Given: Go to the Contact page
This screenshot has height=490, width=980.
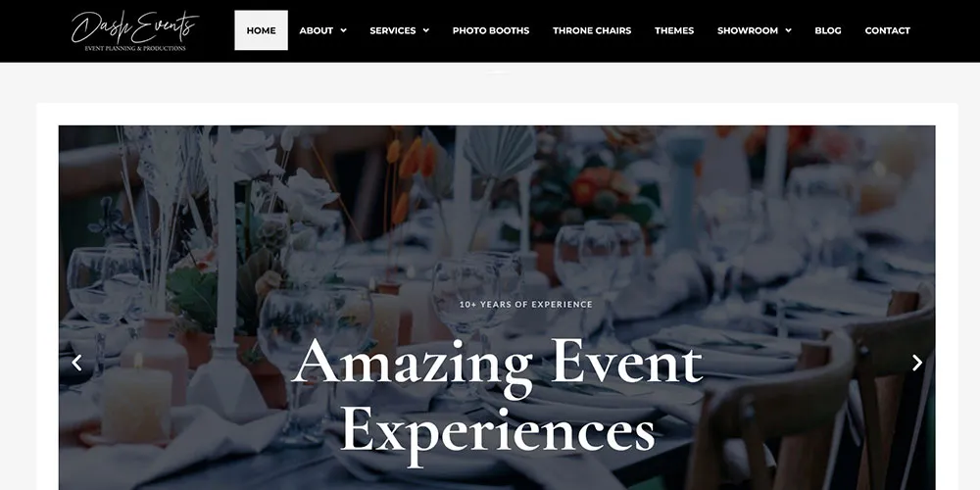Looking at the screenshot, I should 888,30.
